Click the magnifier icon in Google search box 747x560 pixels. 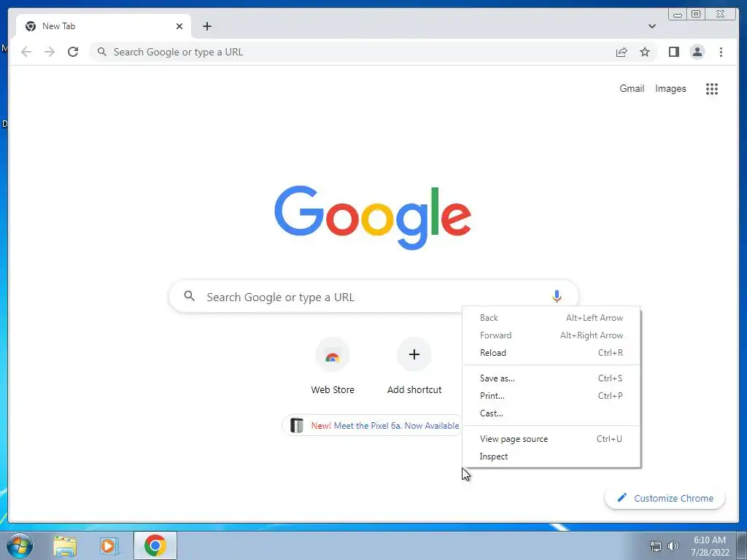[189, 296]
